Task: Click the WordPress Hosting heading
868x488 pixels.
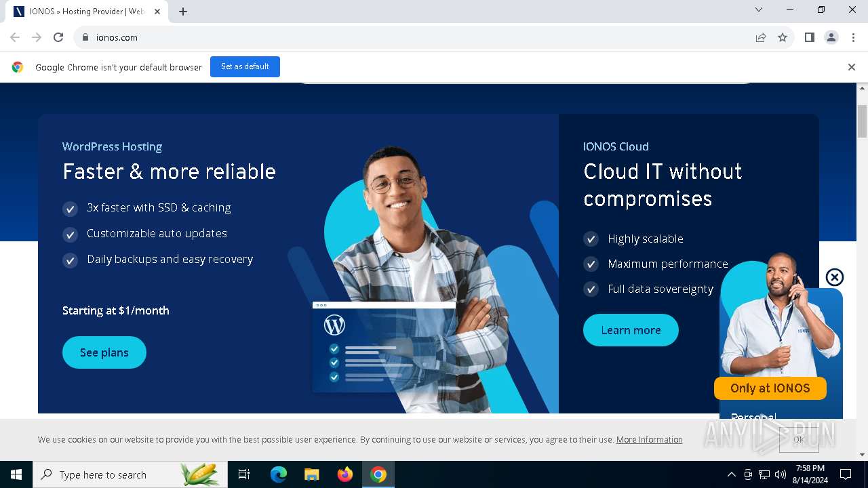Action: tap(112, 146)
